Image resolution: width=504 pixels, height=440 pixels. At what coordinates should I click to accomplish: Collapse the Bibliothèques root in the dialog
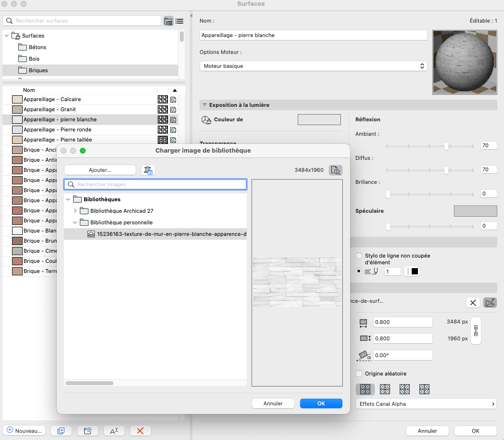(x=68, y=199)
